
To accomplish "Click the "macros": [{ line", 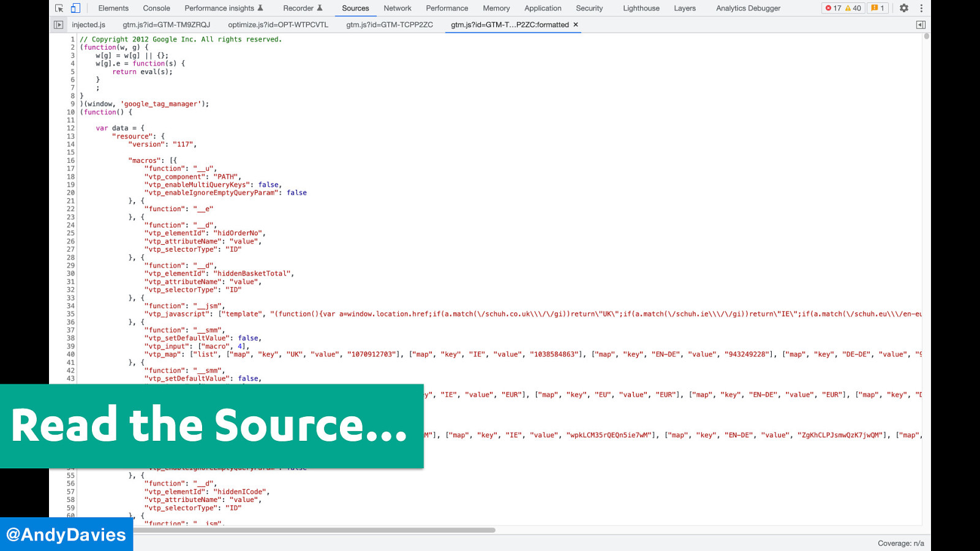I will pyautogui.click(x=153, y=160).
